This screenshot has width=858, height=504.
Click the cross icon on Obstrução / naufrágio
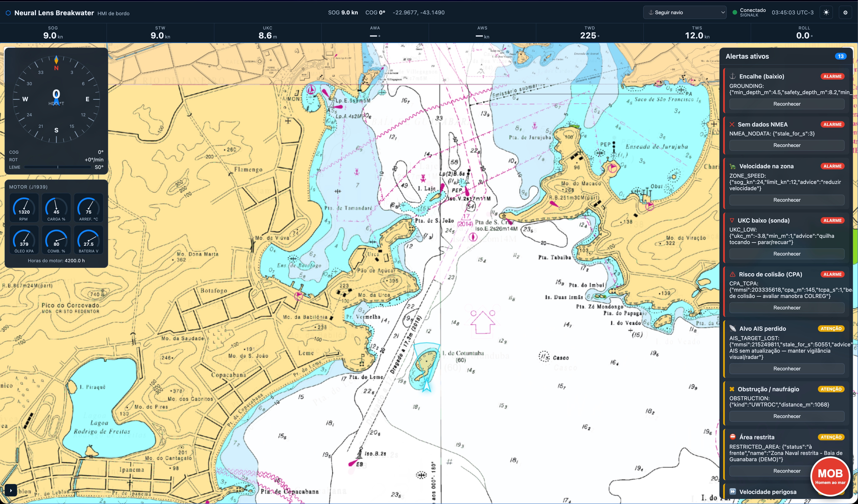click(x=732, y=389)
